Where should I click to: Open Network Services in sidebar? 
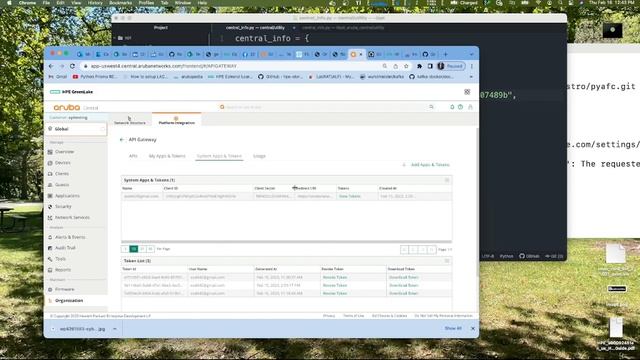[x=72, y=218]
